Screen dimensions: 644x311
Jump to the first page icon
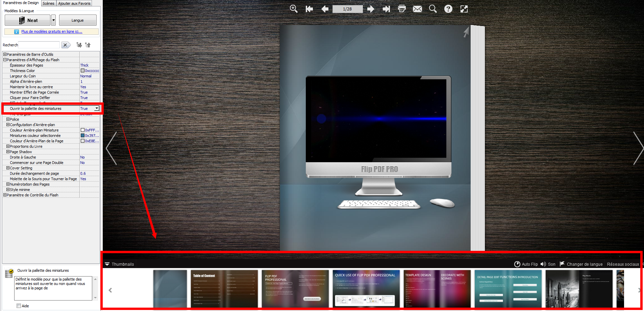pyautogui.click(x=309, y=9)
